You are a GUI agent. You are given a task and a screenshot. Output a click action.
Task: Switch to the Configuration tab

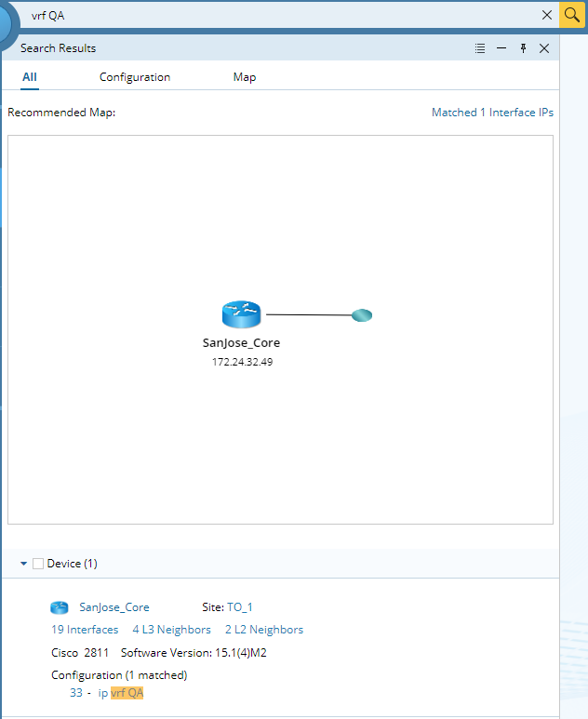pos(135,77)
